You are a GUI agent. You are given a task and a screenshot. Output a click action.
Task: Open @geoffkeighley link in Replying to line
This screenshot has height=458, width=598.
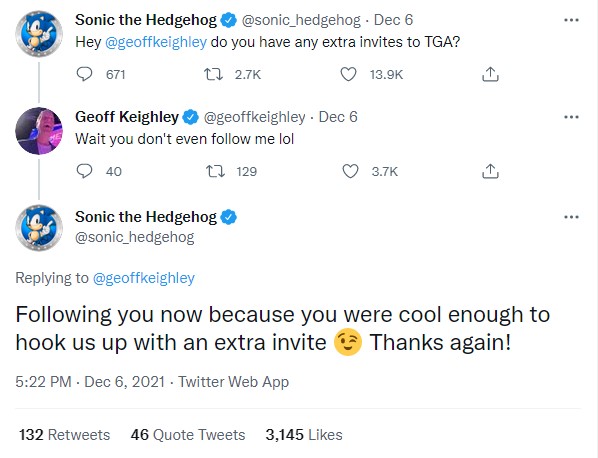(x=144, y=278)
